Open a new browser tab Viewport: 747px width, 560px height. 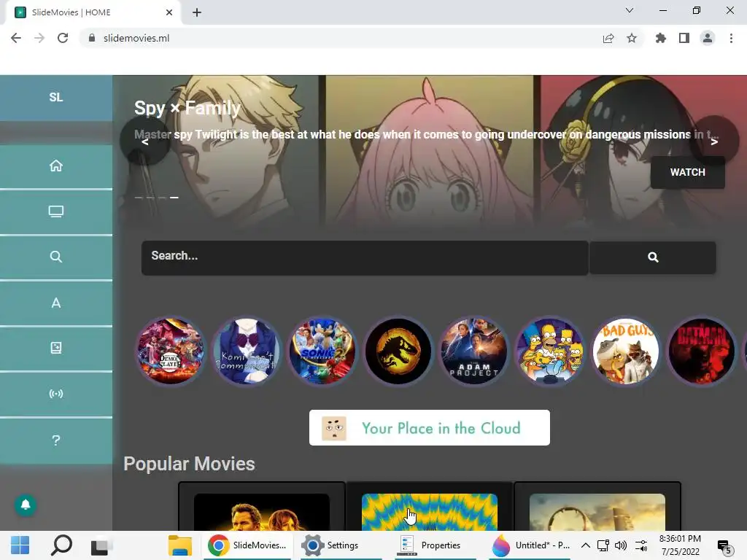(197, 13)
